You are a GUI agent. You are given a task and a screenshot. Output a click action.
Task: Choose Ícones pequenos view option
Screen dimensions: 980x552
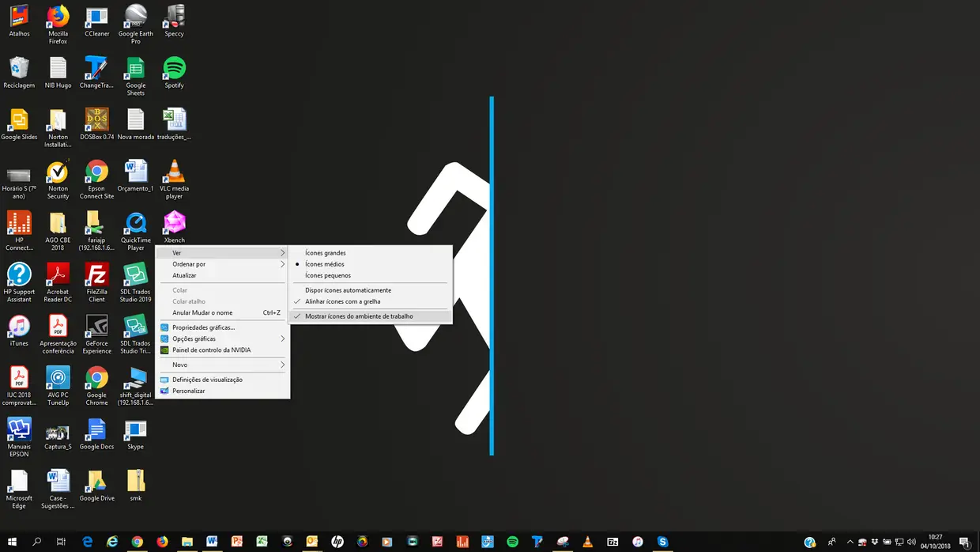pyautogui.click(x=371, y=275)
